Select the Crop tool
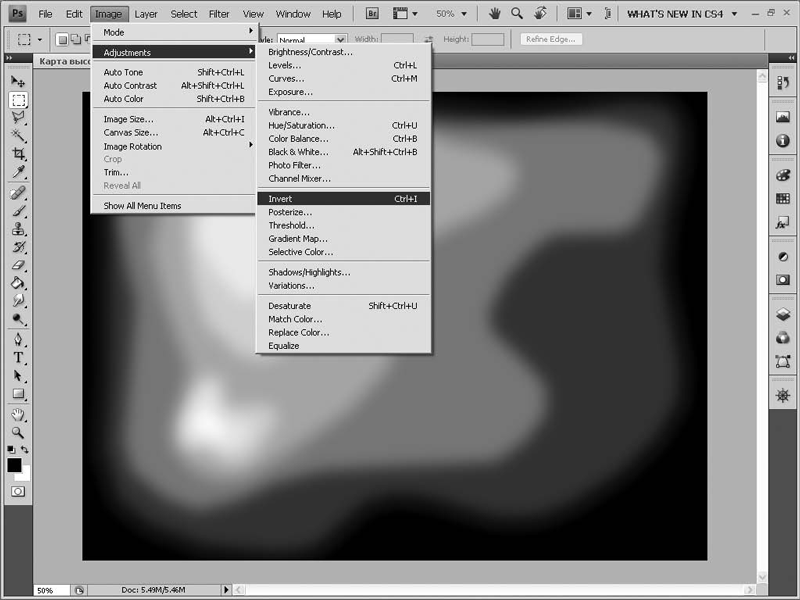The height and width of the screenshot is (600, 800). pyautogui.click(x=18, y=153)
